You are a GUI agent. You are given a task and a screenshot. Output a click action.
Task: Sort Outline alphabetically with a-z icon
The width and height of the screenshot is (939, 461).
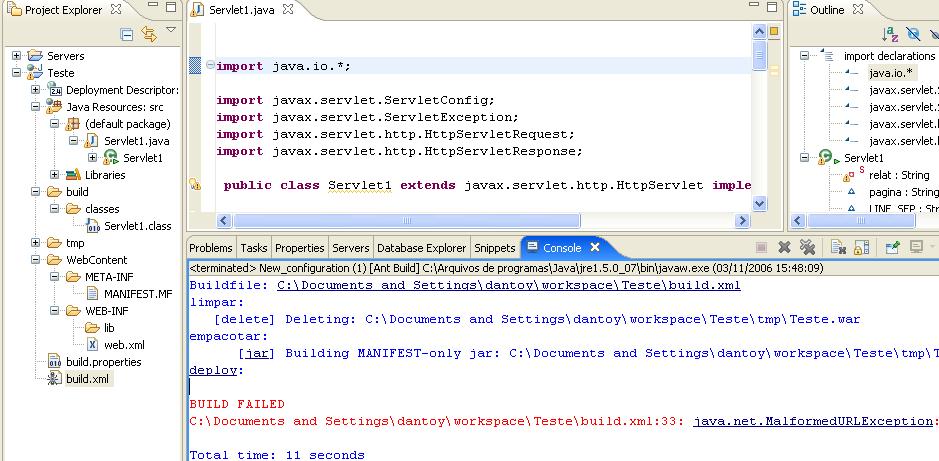[890, 34]
